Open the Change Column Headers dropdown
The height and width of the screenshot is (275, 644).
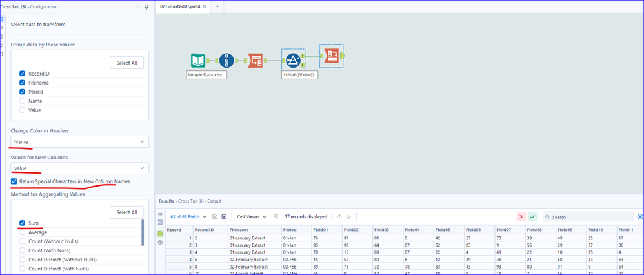(x=79, y=141)
